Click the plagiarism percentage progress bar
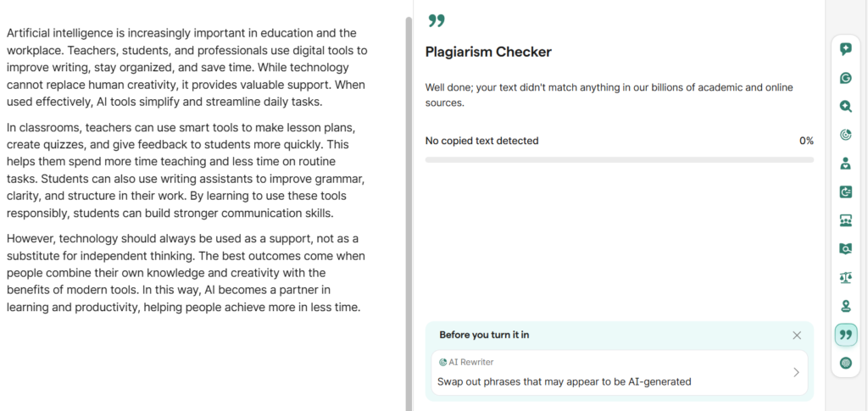 [x=619, y=159]
